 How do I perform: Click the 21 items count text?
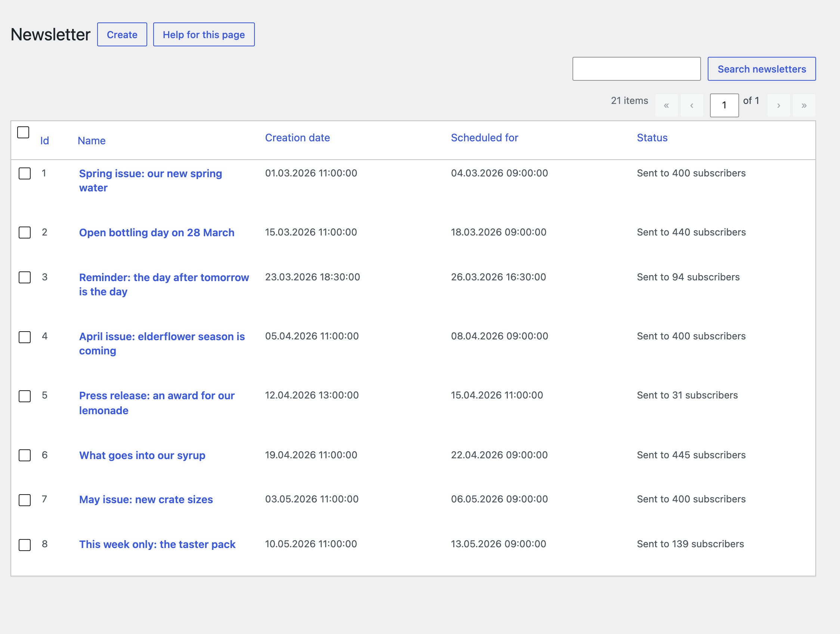[x=629, y=101]
